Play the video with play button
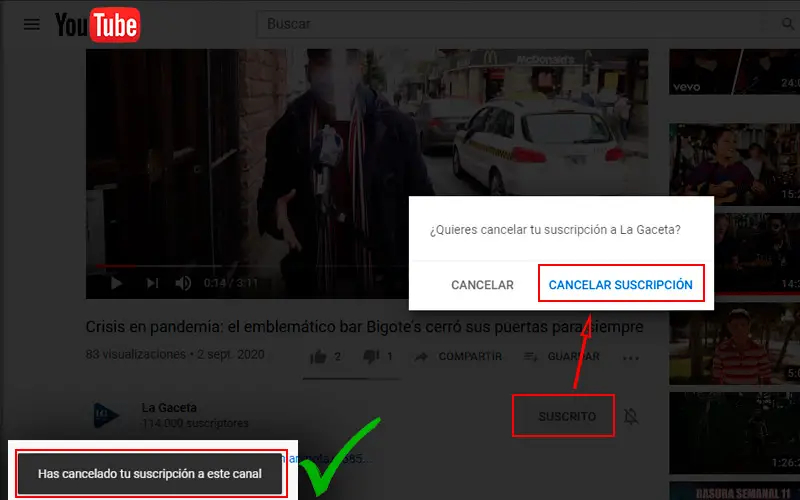 point(116,283)
